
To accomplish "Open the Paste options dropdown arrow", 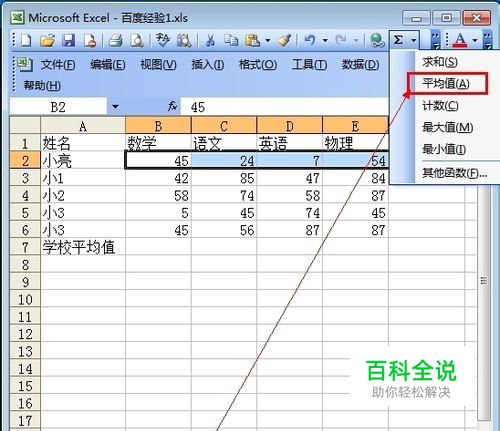I will (268, 41).
